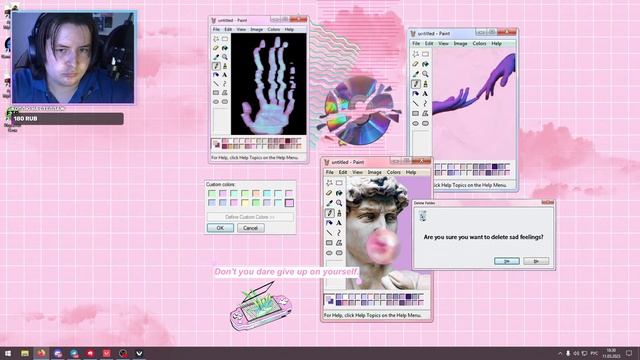Open the View menu in David statue Paint window
The height and width of the screenshot is (360, 640).
point(357,172)
